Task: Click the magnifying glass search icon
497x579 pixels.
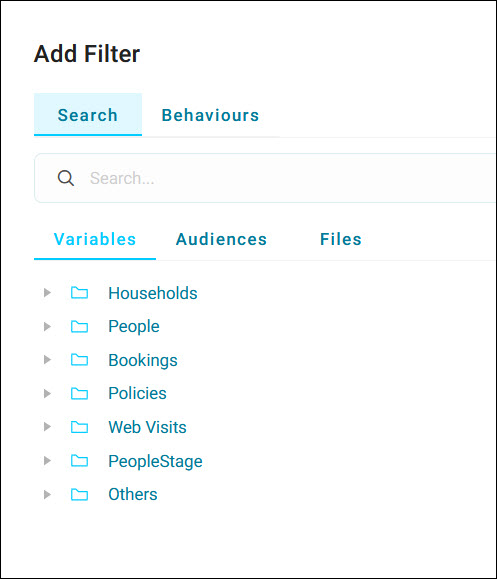Action: [x=66, y=178]
